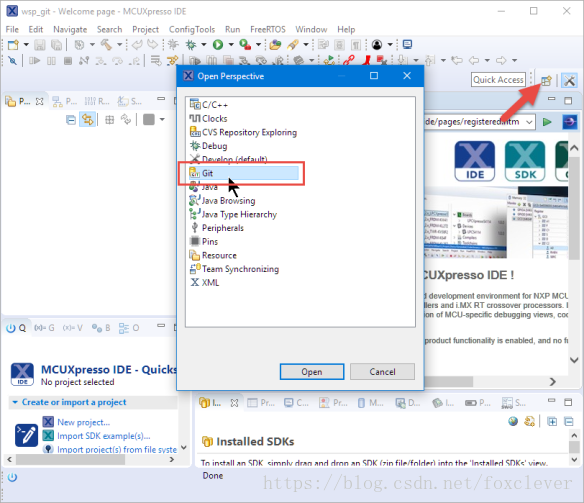
Task: Select Java Browsing perspective
Action: tap(222, 201)
